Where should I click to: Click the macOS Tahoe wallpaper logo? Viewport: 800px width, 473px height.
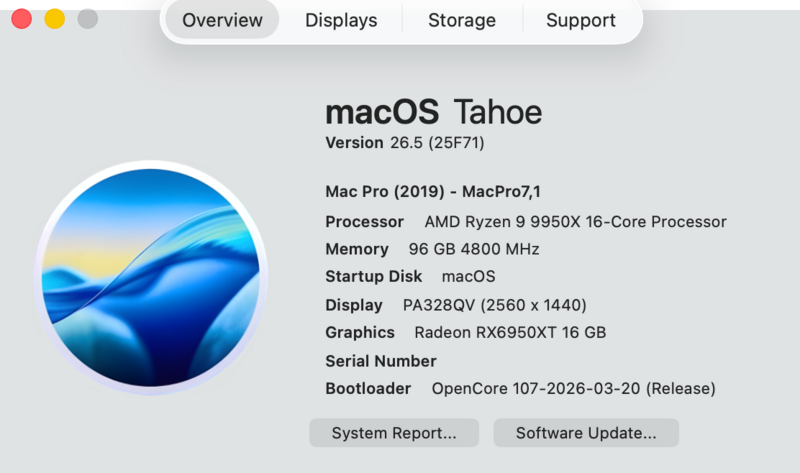point(151,278)
